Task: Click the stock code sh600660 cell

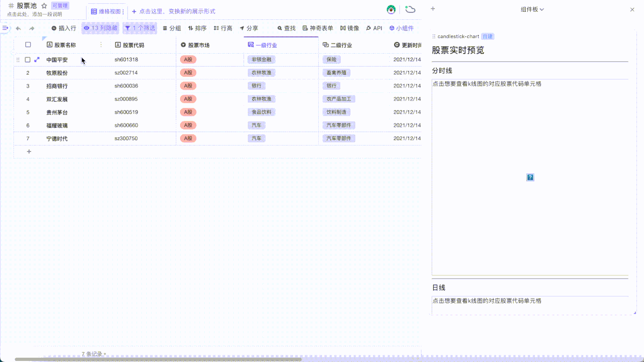Action: [142, 125]
